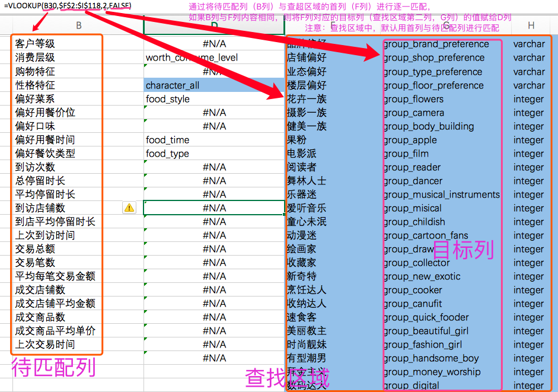Viewport: 558px width, 392px height.
Task: Select the column B header
Action: 78,26
